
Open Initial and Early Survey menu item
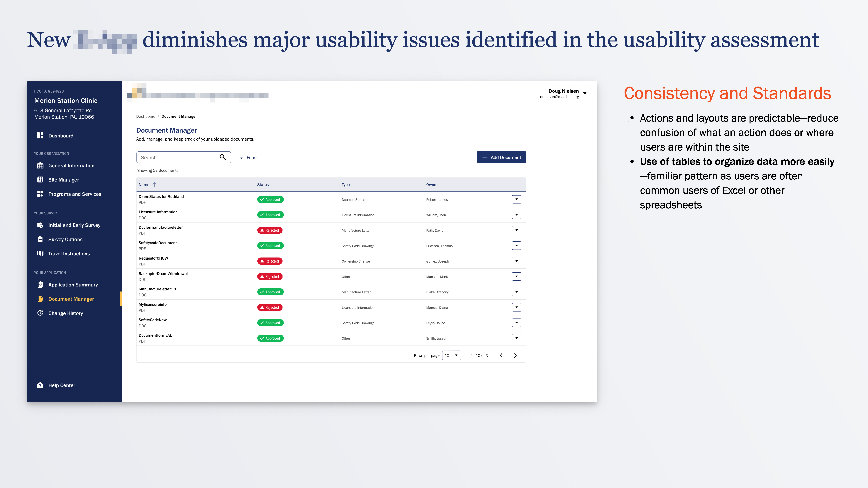click(x=75, y=225)
